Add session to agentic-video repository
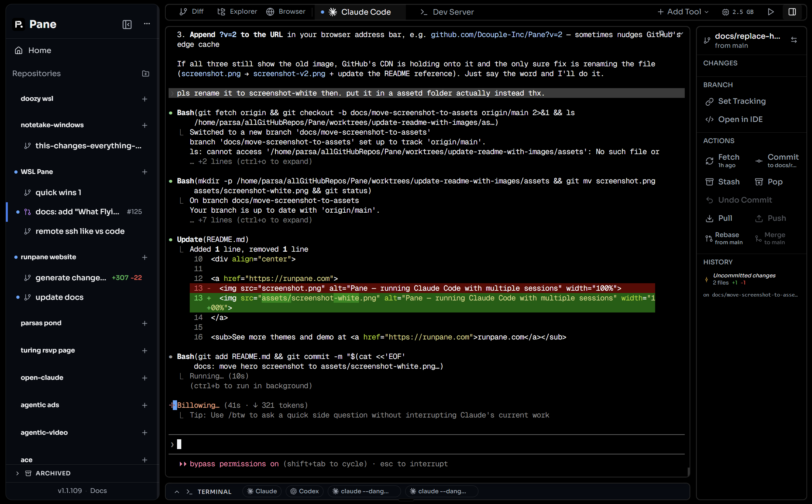Screen dimensions: 812x504 pos(145,433)
